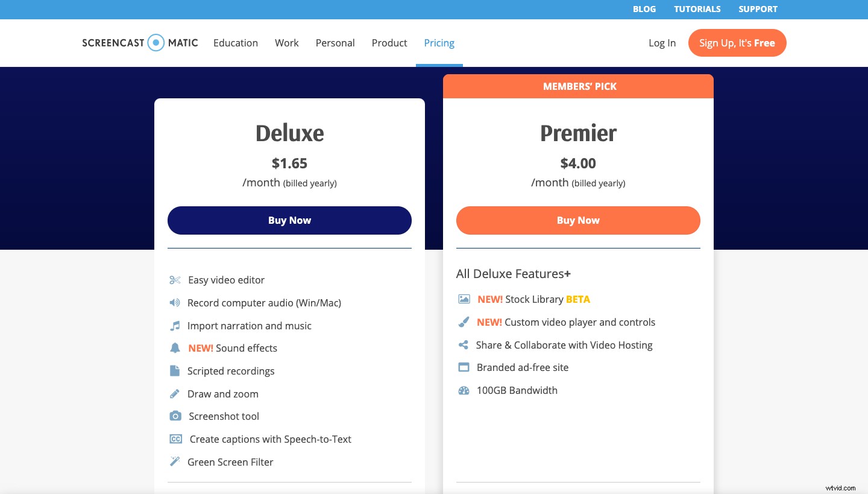Click the music note icon beside Import narration

pyautogui.click(x=175, y=326)
